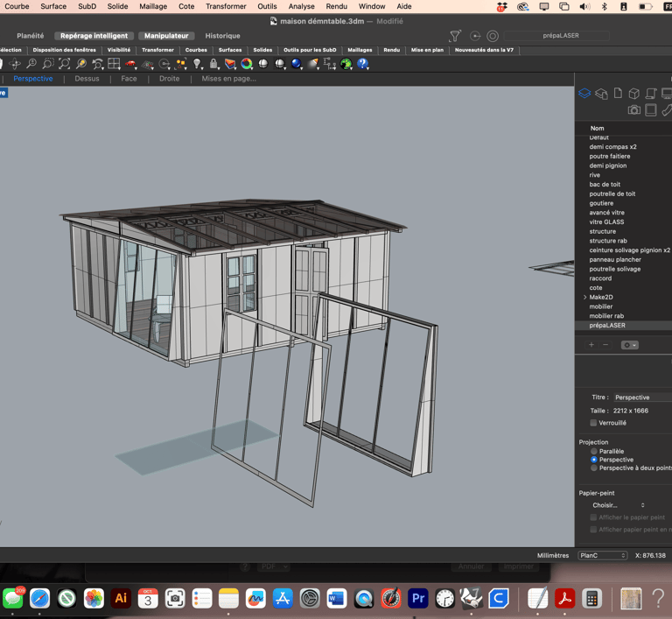Open the layer gear options dropdown
This screenshot has width=672, height=619.
(630, 345)
